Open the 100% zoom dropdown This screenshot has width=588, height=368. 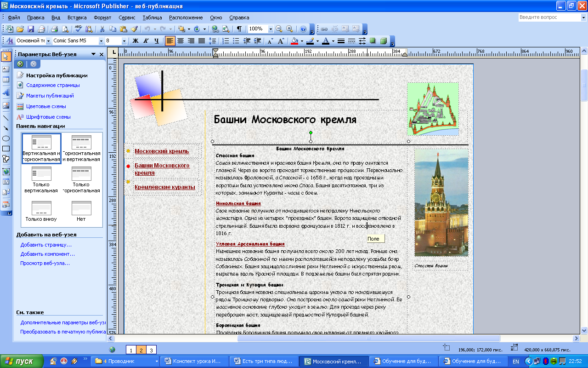tap(271, 29)
